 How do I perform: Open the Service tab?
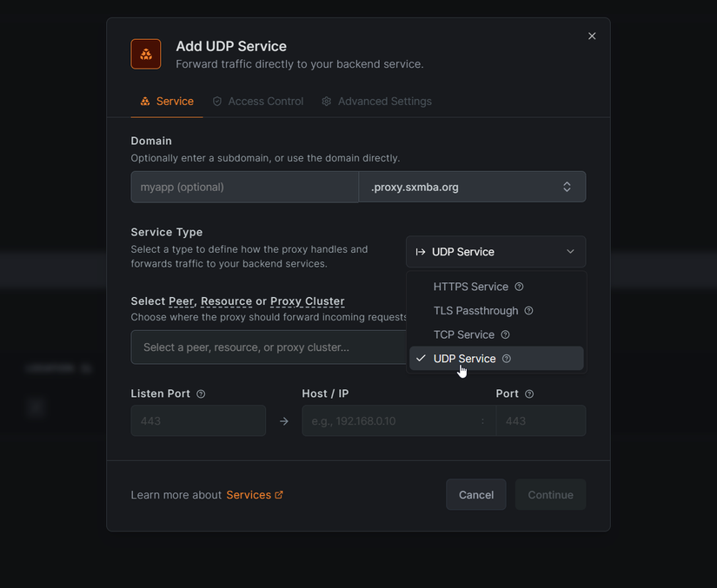pyautogui.click(x=167, y=102)
